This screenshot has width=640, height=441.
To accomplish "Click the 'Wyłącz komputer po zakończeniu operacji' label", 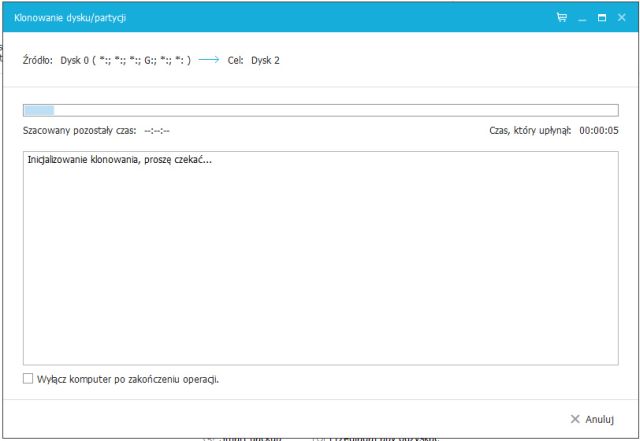I will (x=128, y=379).
